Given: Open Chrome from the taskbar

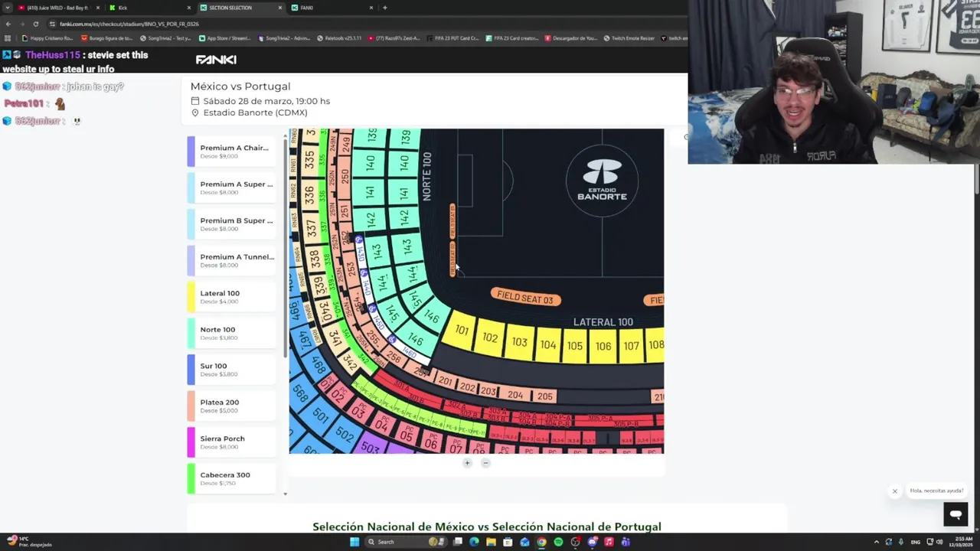Looking at the screenshot, I should (x=541, y=542).
